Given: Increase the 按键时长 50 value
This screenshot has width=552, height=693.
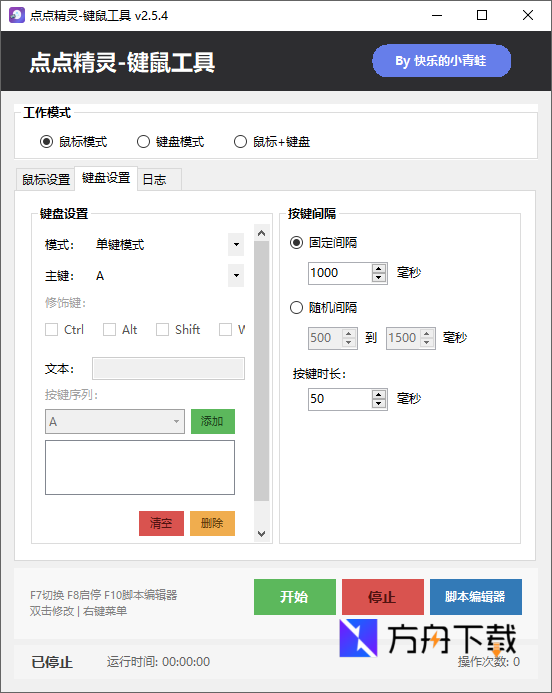Looking at the screenshot, I should click(379, 394).
